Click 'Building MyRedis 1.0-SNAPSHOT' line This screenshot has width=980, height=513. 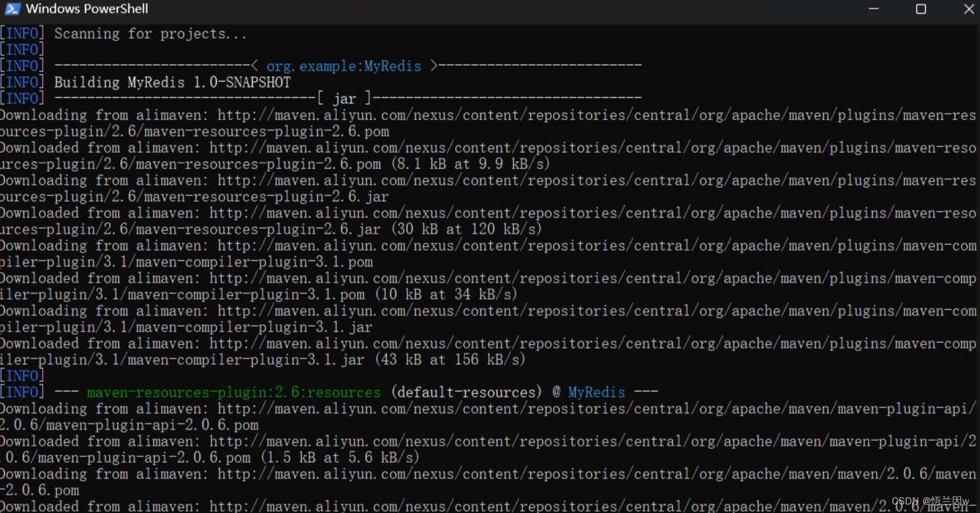click(172, 83)
